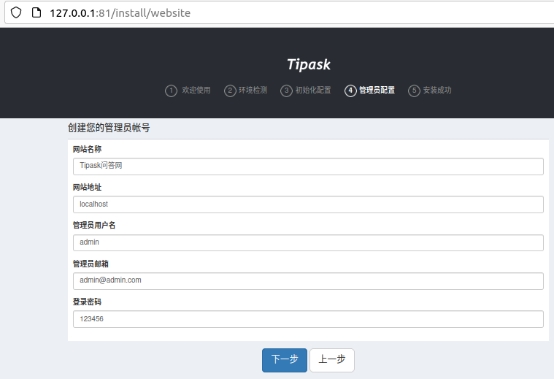Click the 管理员用户名 label
The image size is (554, 379).
94,225
